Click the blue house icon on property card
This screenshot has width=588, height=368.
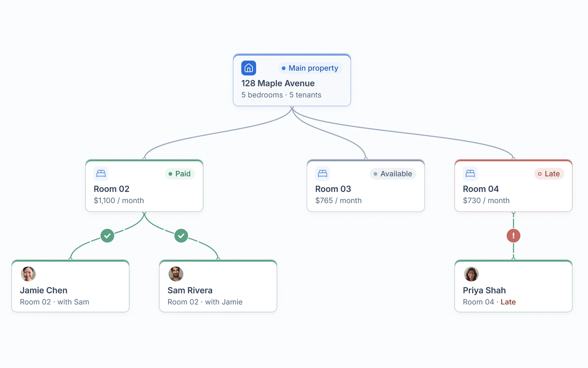249,68
